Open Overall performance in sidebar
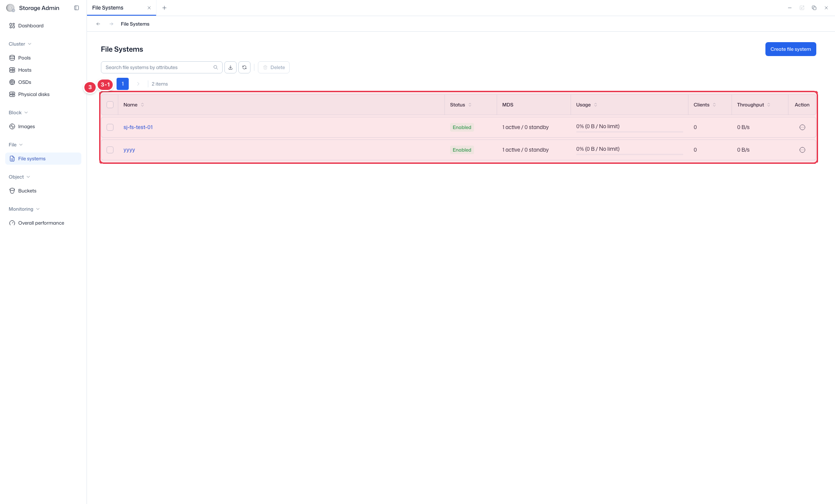Image resolution: width=835 pixels, height=504 pixels. point(43,223)
